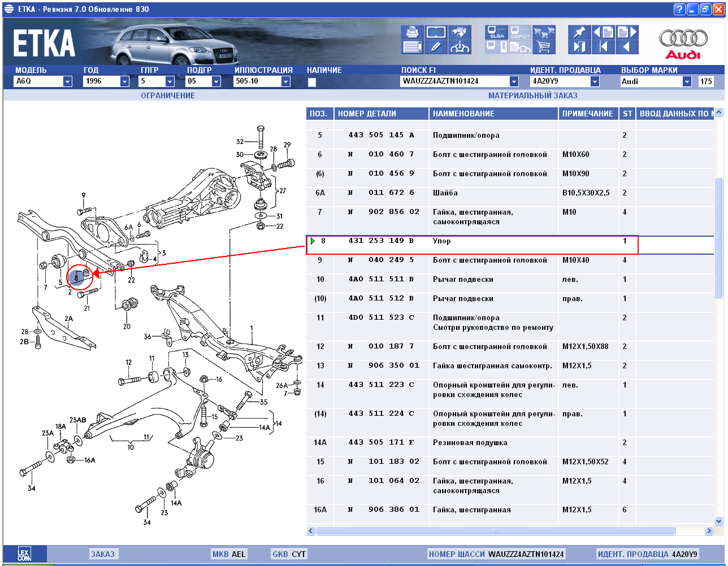Launch the ELSA link icon

(497, 32)
